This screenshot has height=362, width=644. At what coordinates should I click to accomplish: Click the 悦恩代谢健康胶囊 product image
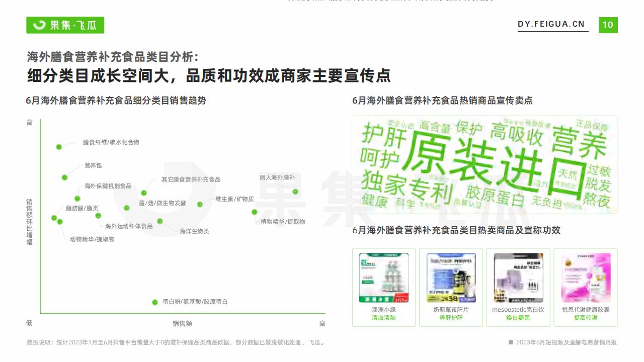(x=586, y=278)
